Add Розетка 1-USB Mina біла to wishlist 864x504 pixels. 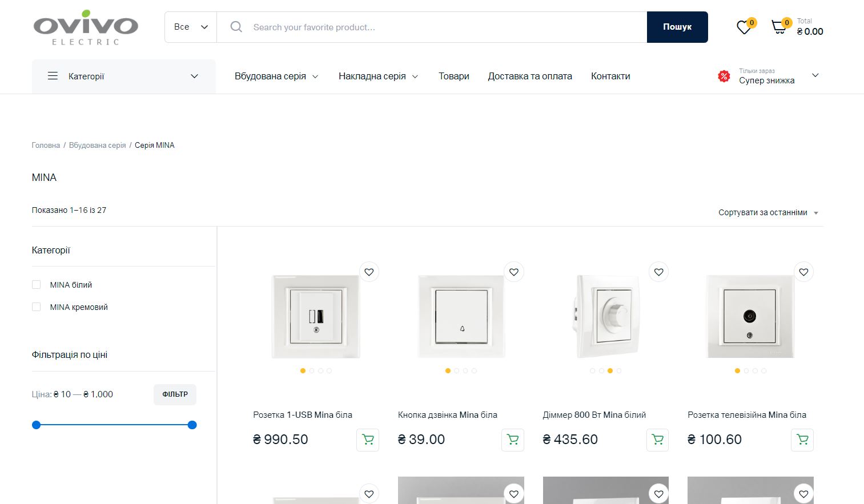tap(369, 272)
